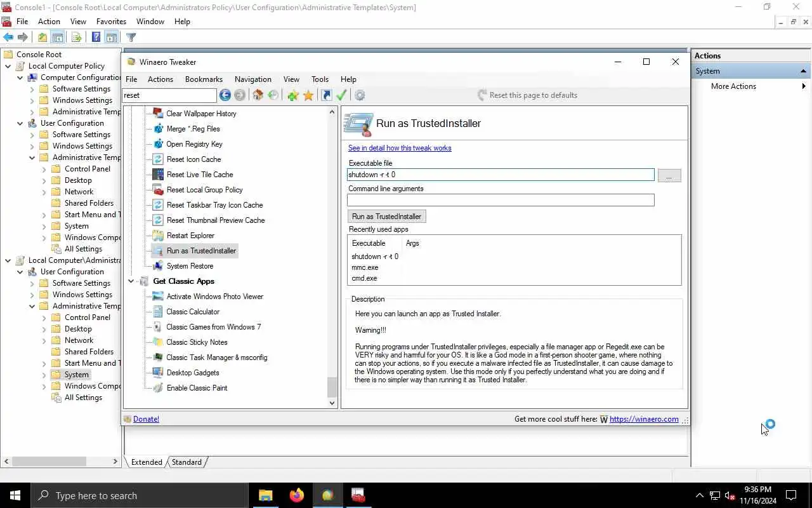Viewport: 812px width, 508px height.
Task: Open Firefox from taskbar
Action: pos(296,495)
